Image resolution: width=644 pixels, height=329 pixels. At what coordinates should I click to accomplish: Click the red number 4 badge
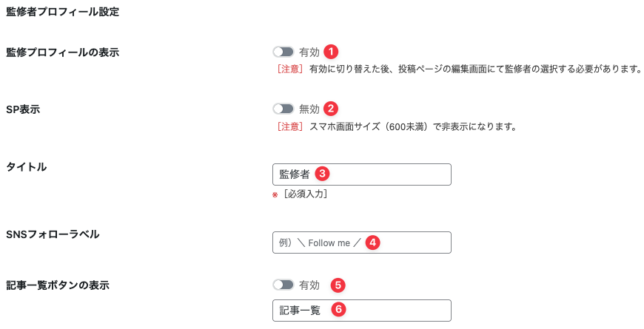373,242
